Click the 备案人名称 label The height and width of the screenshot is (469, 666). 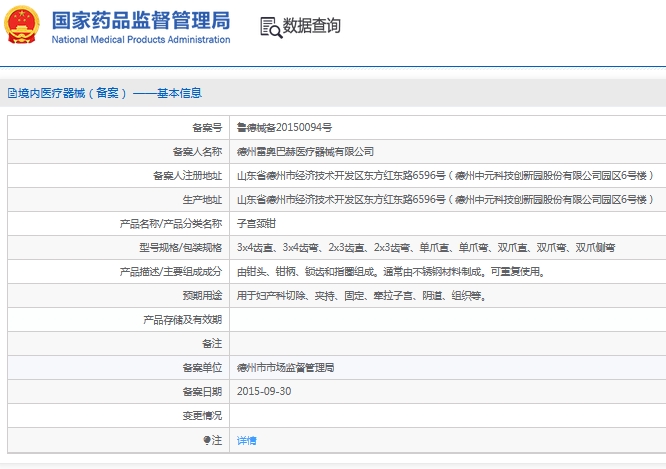pos(197,152)
